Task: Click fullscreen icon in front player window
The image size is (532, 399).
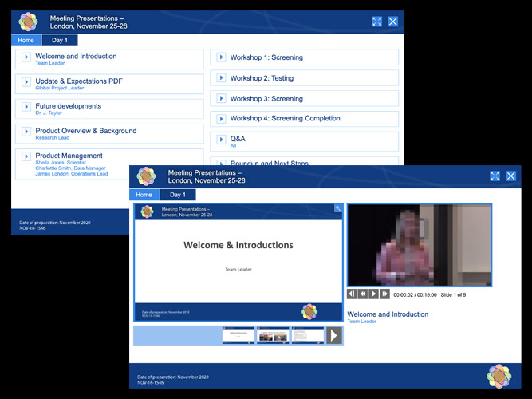Action: 495,176
